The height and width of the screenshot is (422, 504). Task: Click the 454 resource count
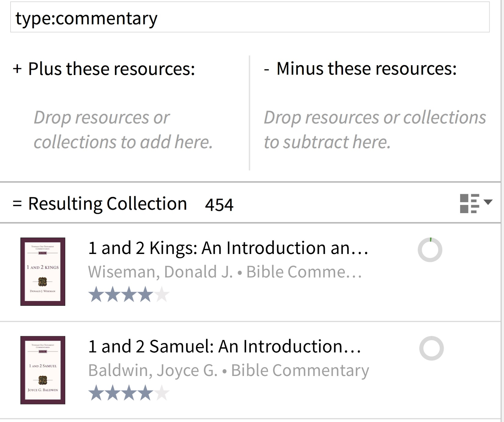coord(219,205)
